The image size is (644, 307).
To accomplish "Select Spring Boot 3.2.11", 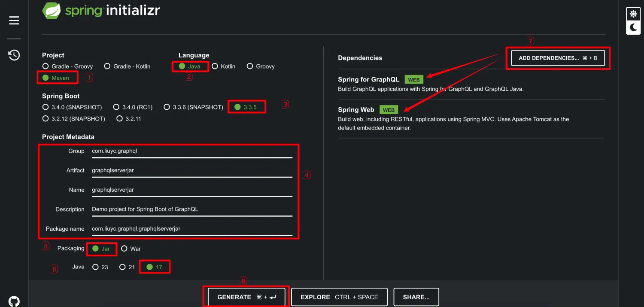I will [128, 119].
